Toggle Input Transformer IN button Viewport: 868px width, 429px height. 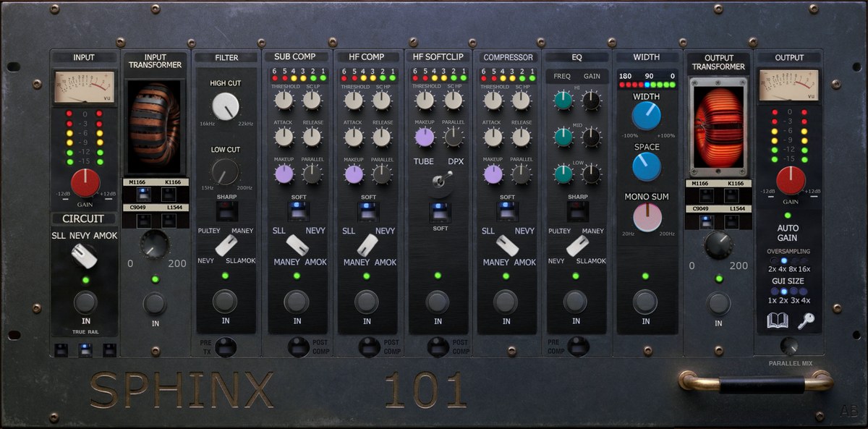(x=155, y=303)
